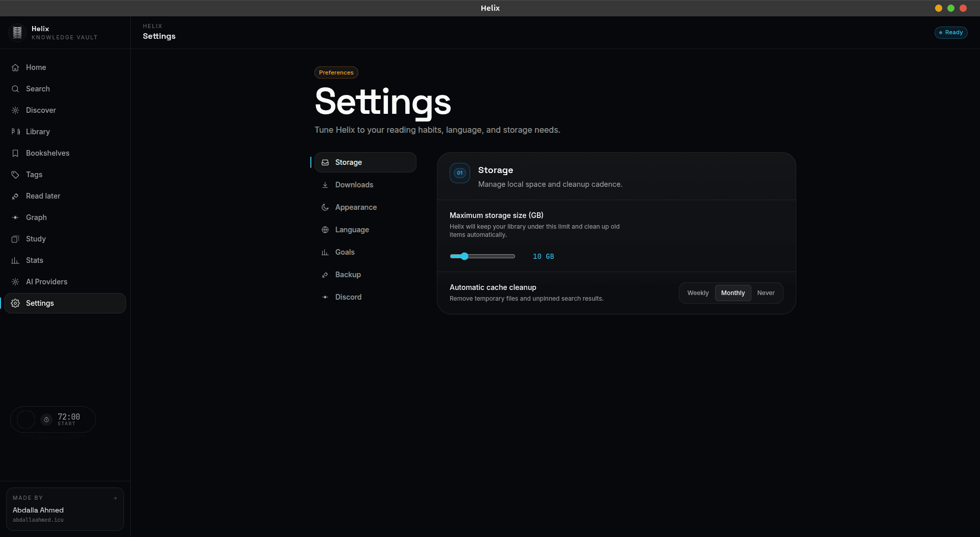Open AI Providers page
This screenshot has height=537, width=980.
[65, 282]
